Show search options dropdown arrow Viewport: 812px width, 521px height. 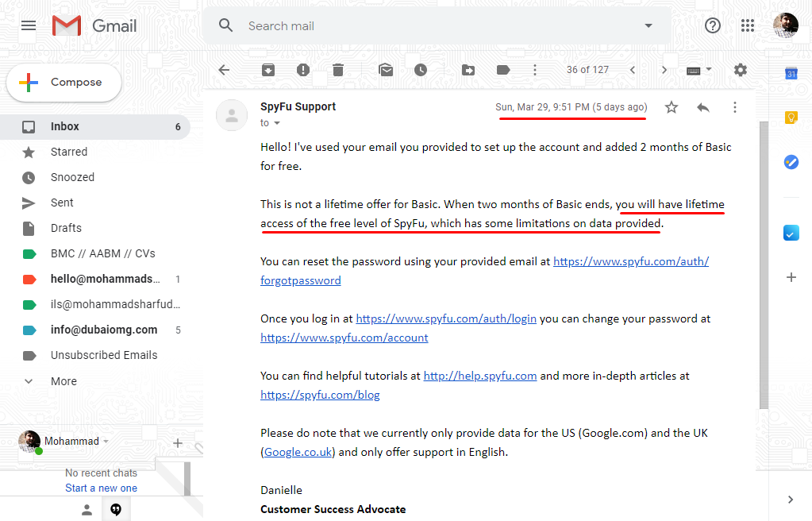pos(648,25)
